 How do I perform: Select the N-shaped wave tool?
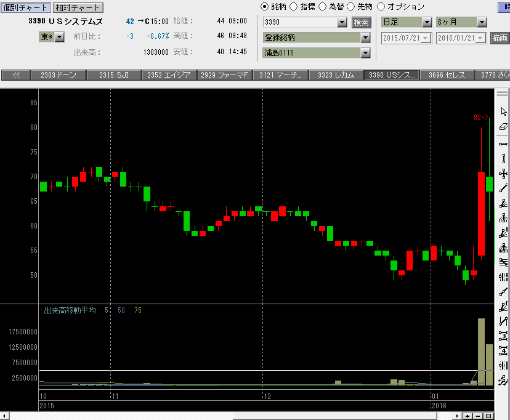(x=503, y=321)
